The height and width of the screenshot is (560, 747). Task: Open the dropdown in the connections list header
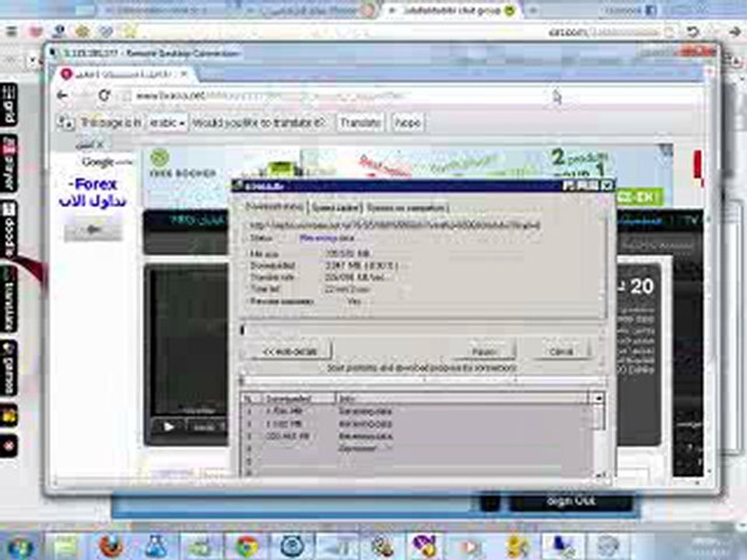[x=598, y=397]
